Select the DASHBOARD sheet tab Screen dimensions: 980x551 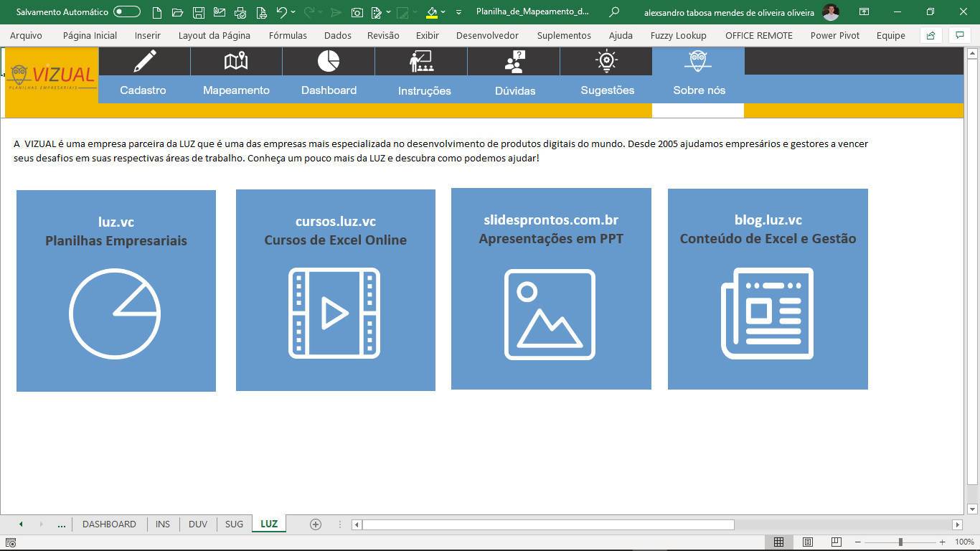(x=109, y=524)
